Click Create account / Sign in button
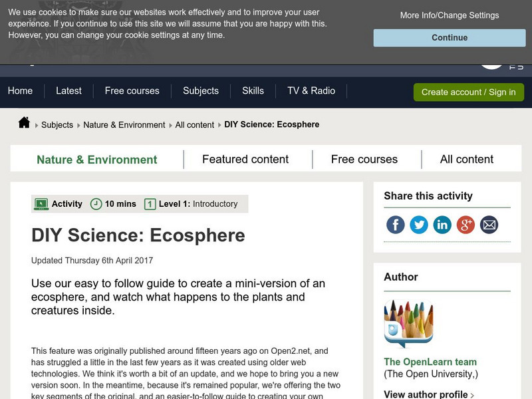Image resolution: width=532 pixels, height=399 pixels. pyautogui.click(x=468, y=92)
